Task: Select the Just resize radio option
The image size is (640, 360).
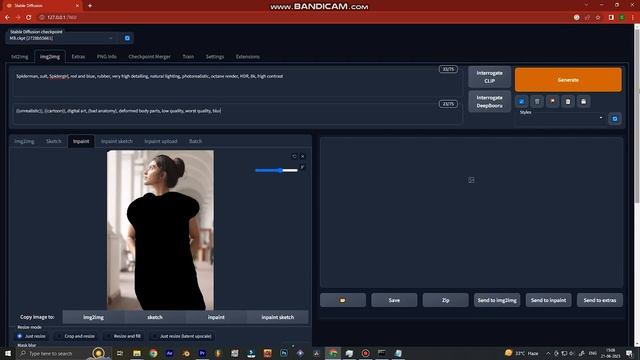Action: (x=31, y=336)
